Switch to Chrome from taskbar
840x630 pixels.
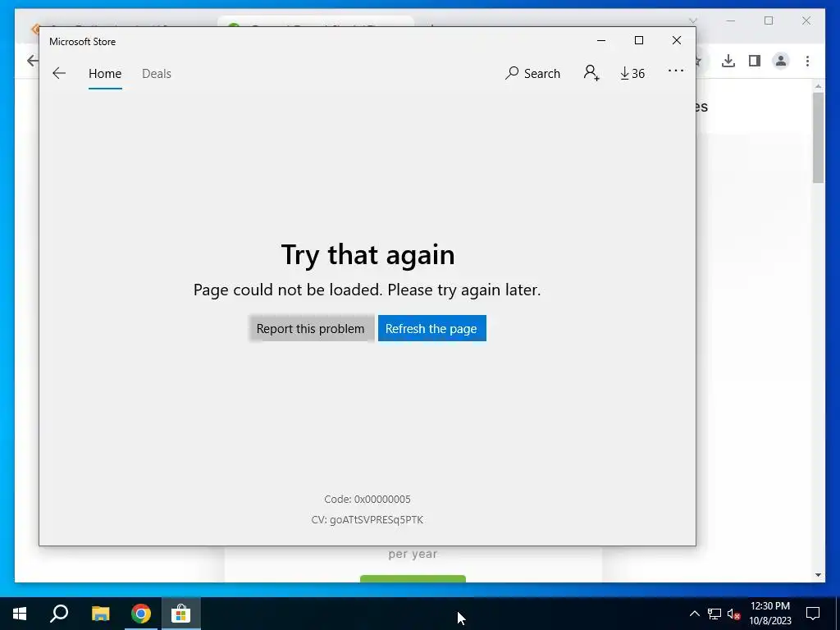141,614
